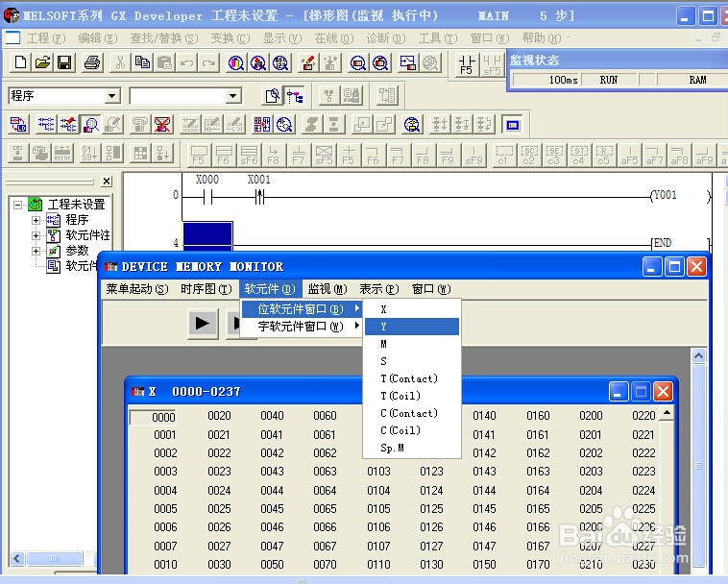This screenshot has height=584, width=728.
Task: Expand the 软元件注 tree node
Action: pyautogui.click(x=36, y=235)
